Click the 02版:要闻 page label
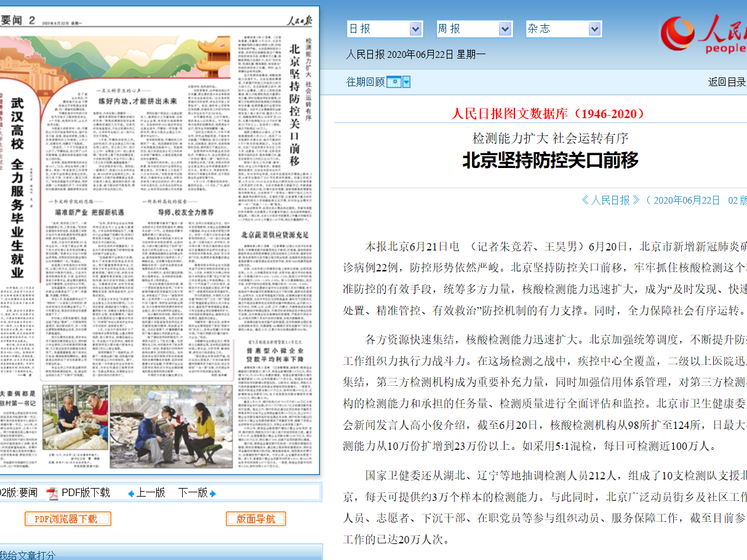Image resolution: width=747 pixels, height=560 pixels. 18,493
